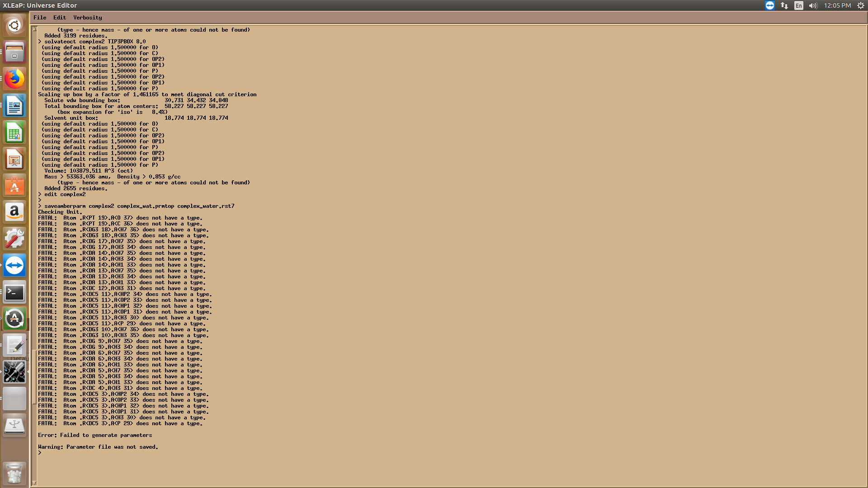Open the Files manager dock icon
This screenshot has width=868, height=488.
(14, 52)
